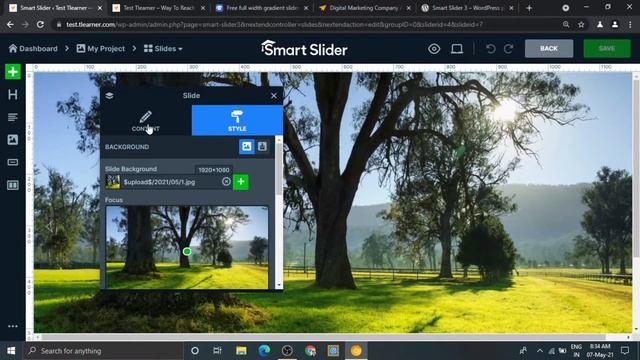Close the Free full width gradient tab
Screen dimensions: 640x360
click(306, 8)
